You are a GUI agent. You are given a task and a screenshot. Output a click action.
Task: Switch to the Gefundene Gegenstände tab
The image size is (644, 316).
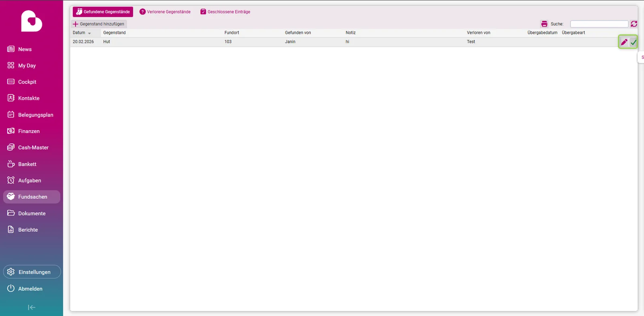(103, 12)
